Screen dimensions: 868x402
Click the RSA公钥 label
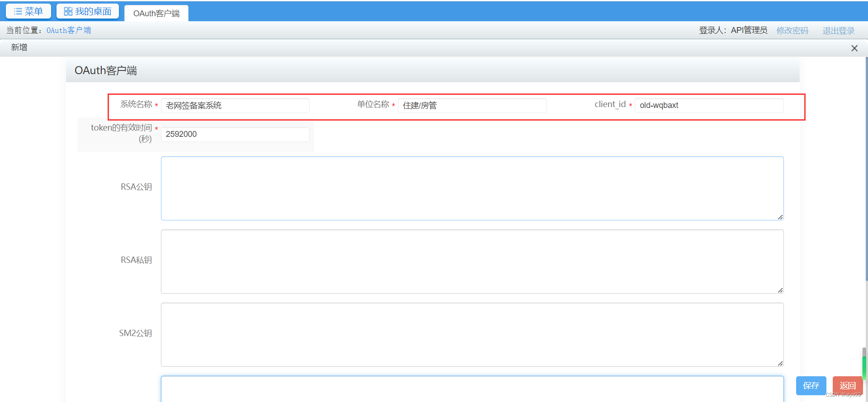pyautogui.click(x=136, y=187)
